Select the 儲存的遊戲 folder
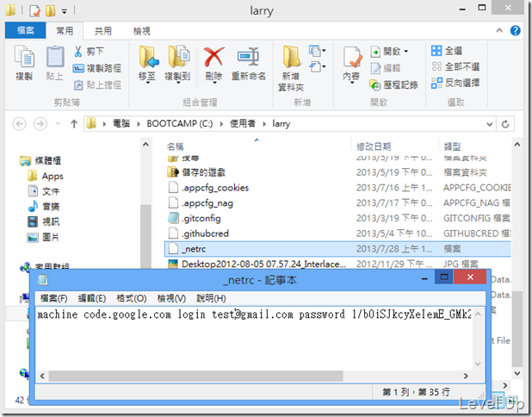 coord(338,172)
